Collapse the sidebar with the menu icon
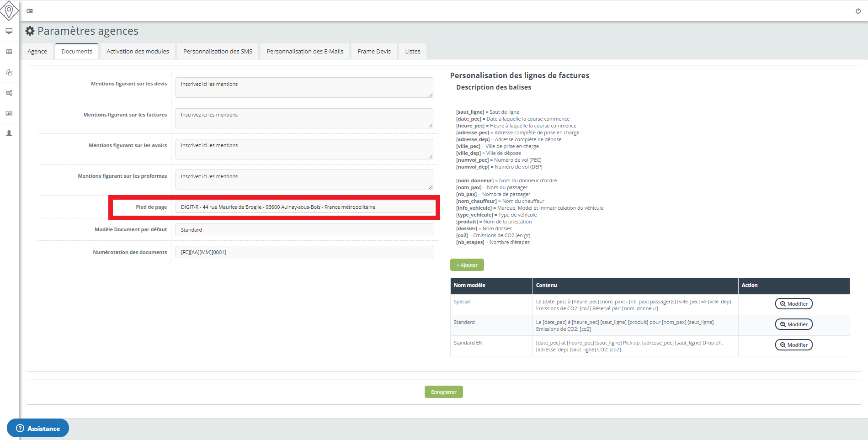 click(x=30, y=11)
